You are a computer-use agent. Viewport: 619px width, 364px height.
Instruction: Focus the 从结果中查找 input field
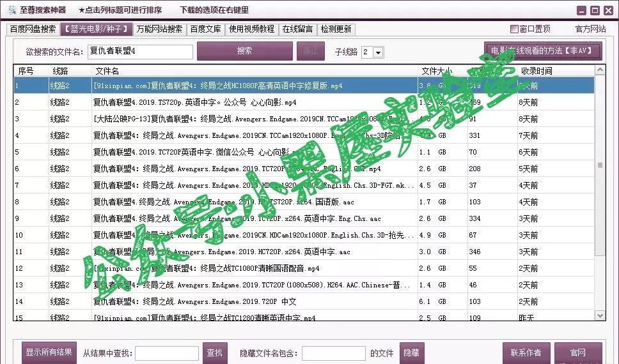tap(167, 353)
